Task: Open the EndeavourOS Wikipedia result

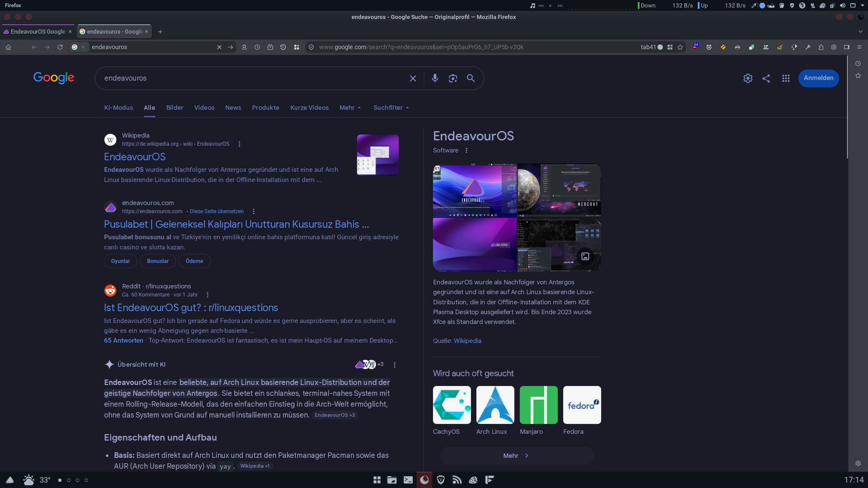Action: tap(135, 157)
